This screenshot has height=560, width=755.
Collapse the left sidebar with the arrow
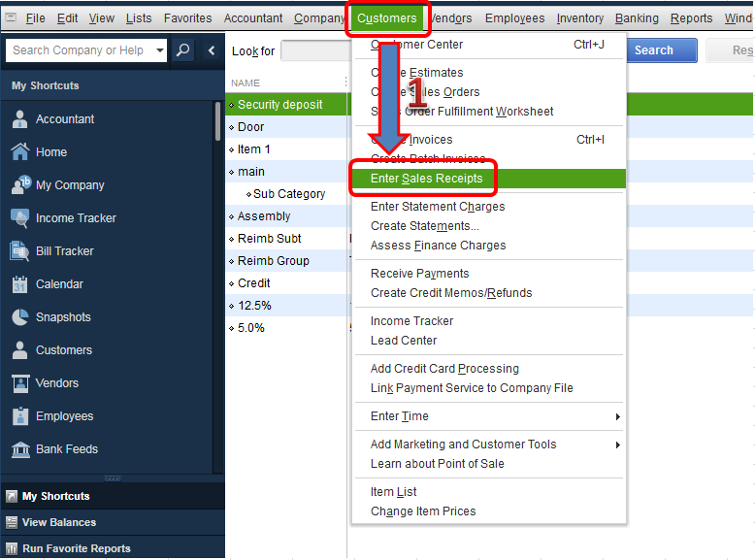coord(212,50)
